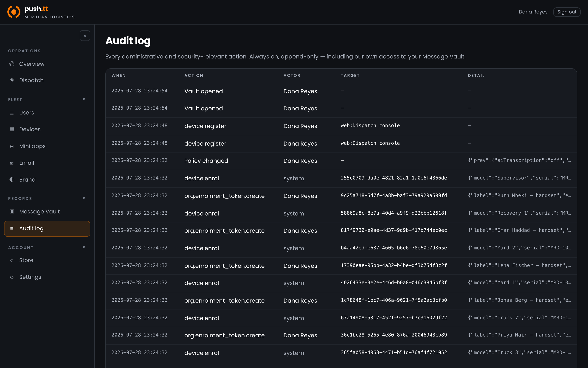The image size is (588, 368).
Task: Click the Truck 3 model detail cell
Action: pos(519,352)
